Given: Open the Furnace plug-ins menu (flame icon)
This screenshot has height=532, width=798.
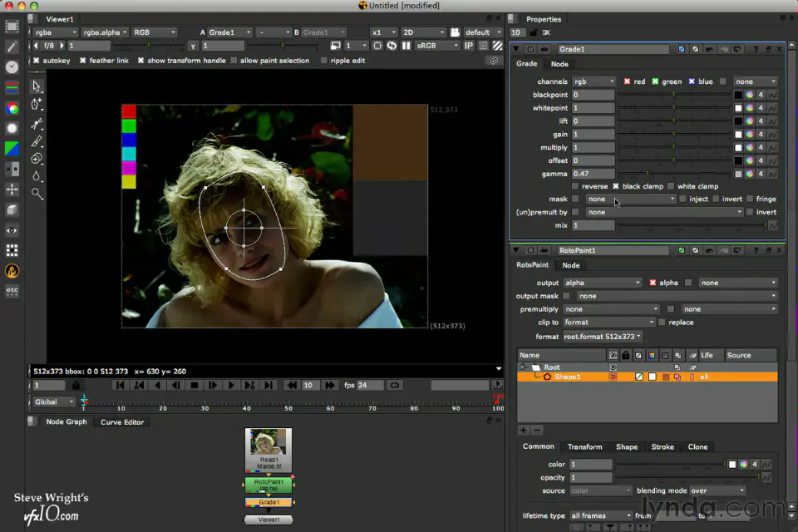Looking at the screenshot, I should tap(12, 271).
